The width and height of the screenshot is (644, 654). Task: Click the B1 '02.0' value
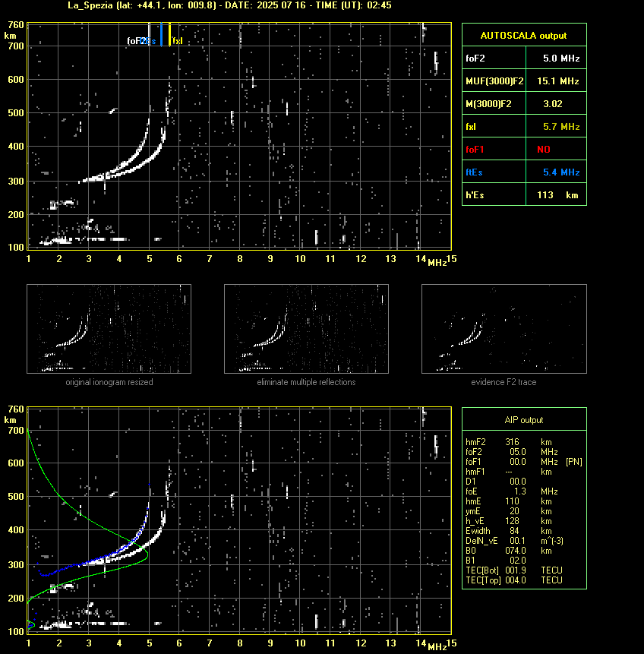click(x=518, y=561)
